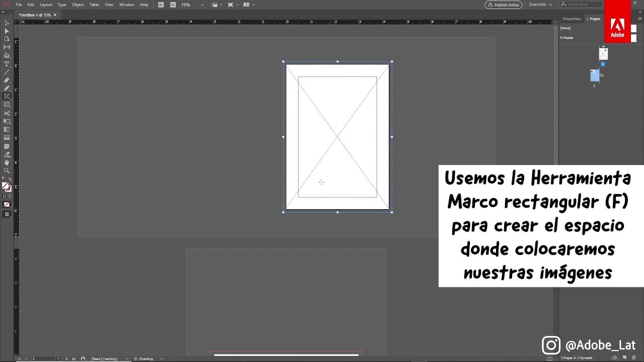Viewport: 644px width, 362px height.
Task: Open the View menu
Action: point(109,5)
